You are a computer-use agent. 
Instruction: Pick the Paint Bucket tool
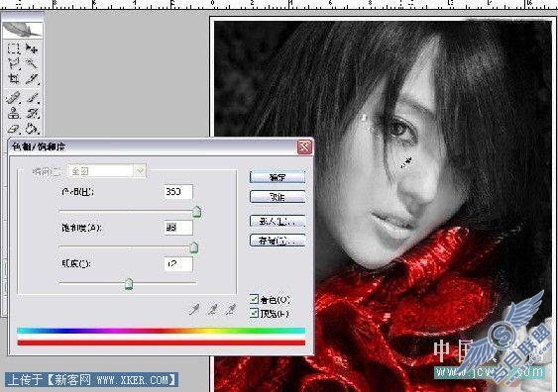32,129
